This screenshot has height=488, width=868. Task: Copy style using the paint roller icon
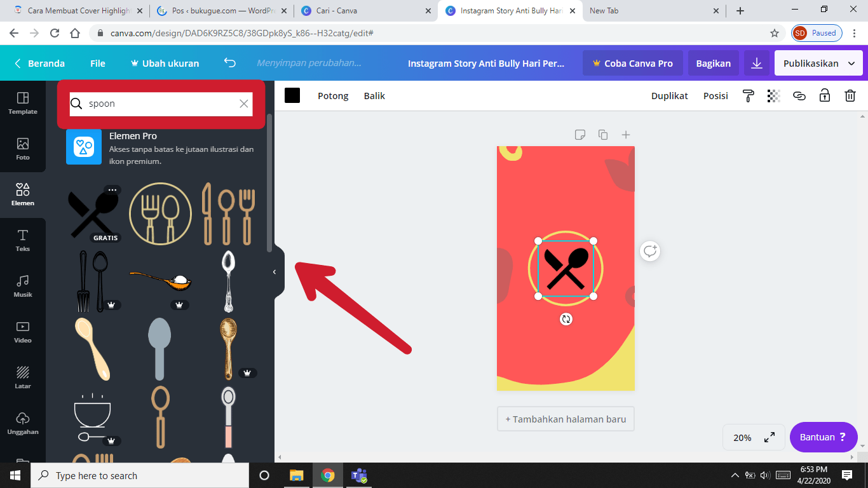(748, 95)
